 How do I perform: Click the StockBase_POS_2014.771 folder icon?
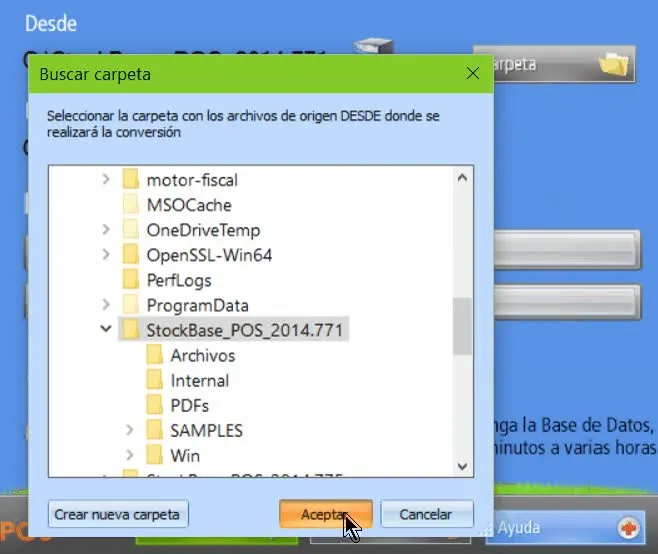click(131, 329)
